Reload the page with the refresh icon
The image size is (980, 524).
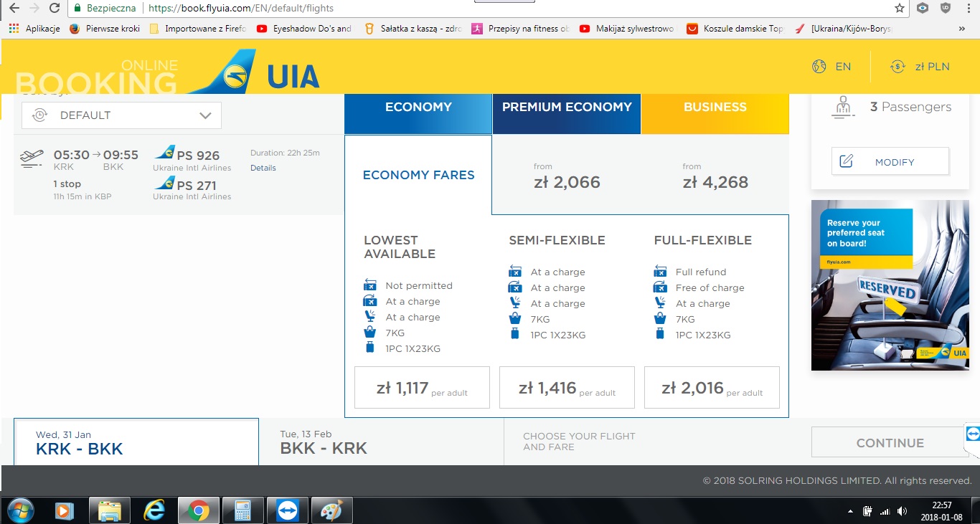coord(55,8)
